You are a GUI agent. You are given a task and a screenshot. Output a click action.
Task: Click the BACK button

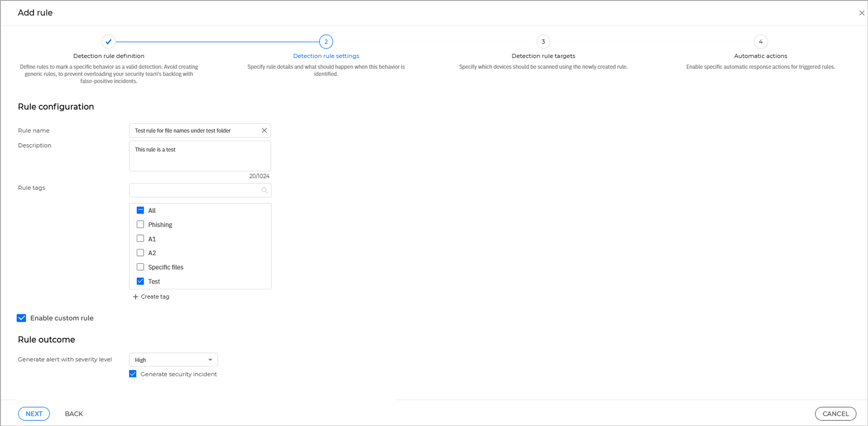coord(74,414)
